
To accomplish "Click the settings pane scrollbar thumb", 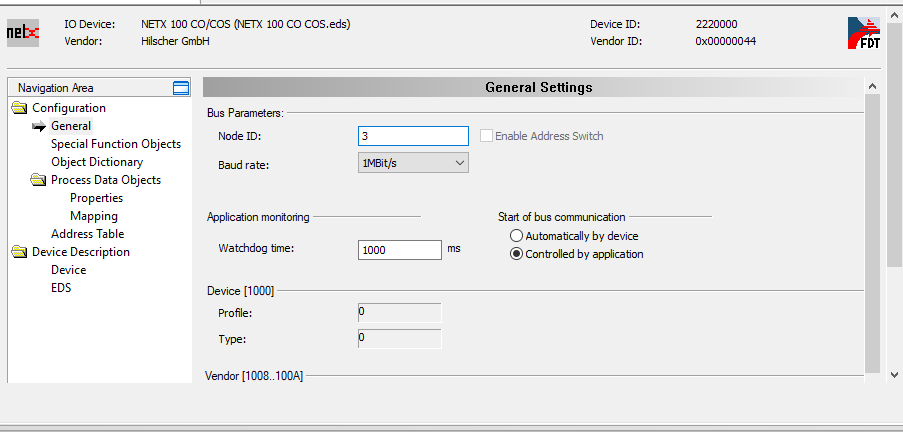I will click(x=872, y=234).
